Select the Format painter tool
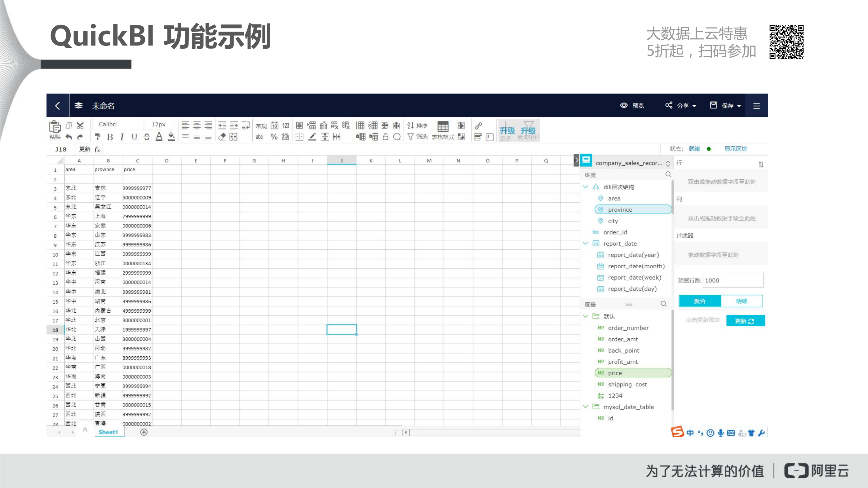 pyautogui.click(x=98, y=137)
